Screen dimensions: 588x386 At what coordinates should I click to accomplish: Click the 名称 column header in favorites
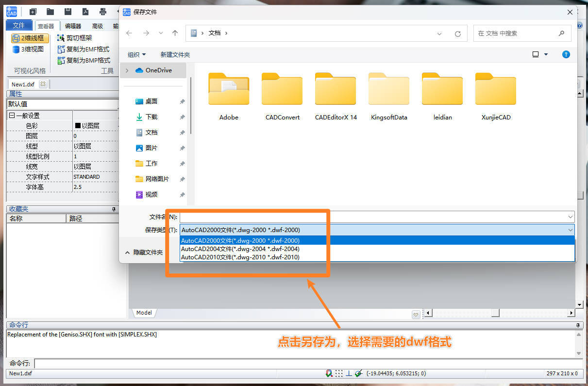pyautogui.click(x=36, y=218)
